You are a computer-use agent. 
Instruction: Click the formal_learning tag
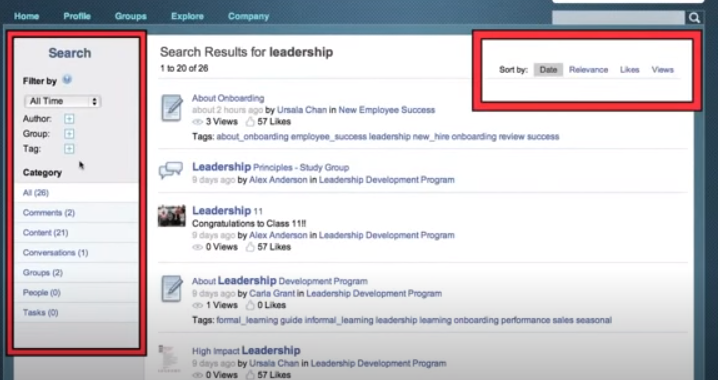[x=247, y=320]
